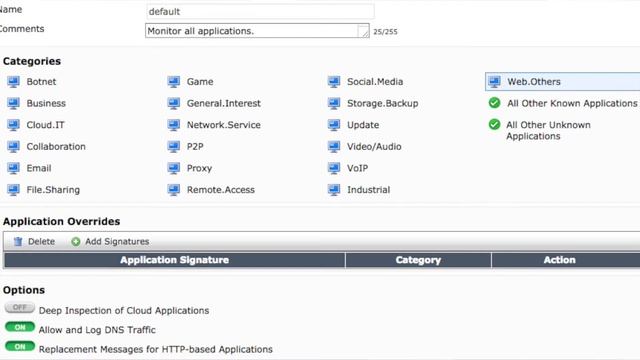Viewport: 640px width, 360px height.
Task: Click the monitor icon beside File.Sharing
Action: (x=13, y=190)
